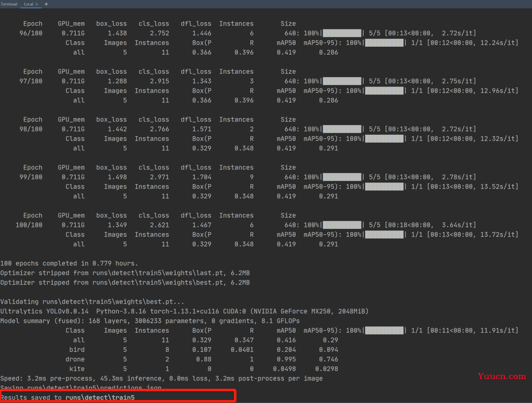The height and width of the screenshot is (403, 532).
Task: Click epoch 96/100 training 5/5 progress bar
Action: (x=342, y=33)
